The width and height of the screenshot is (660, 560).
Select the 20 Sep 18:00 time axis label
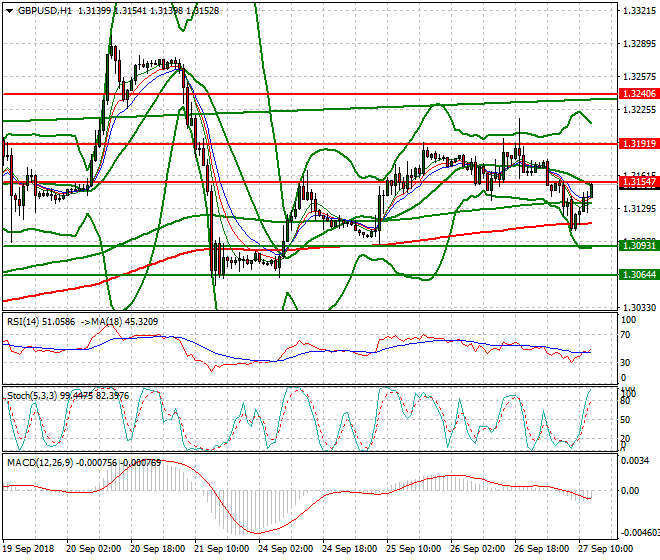click(x=157, y=549)
